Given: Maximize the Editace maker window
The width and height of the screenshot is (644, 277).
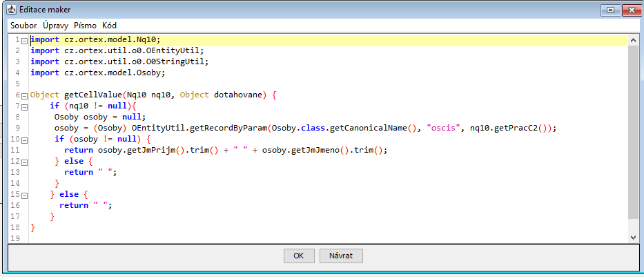Looking at the screenshot, I should (x=611, y=10).
